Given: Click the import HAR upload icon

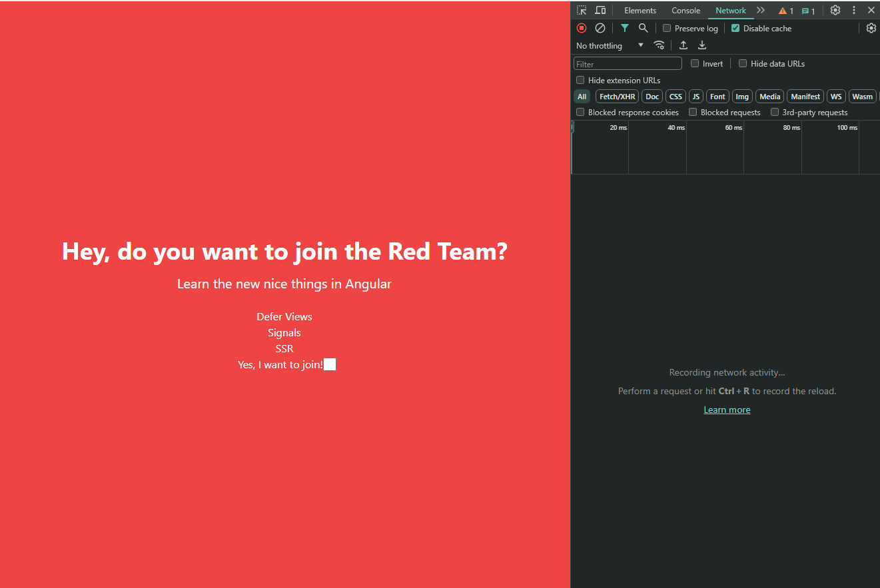Looking at the screenshot, I should pyautogui.click(x=683, y=45).
